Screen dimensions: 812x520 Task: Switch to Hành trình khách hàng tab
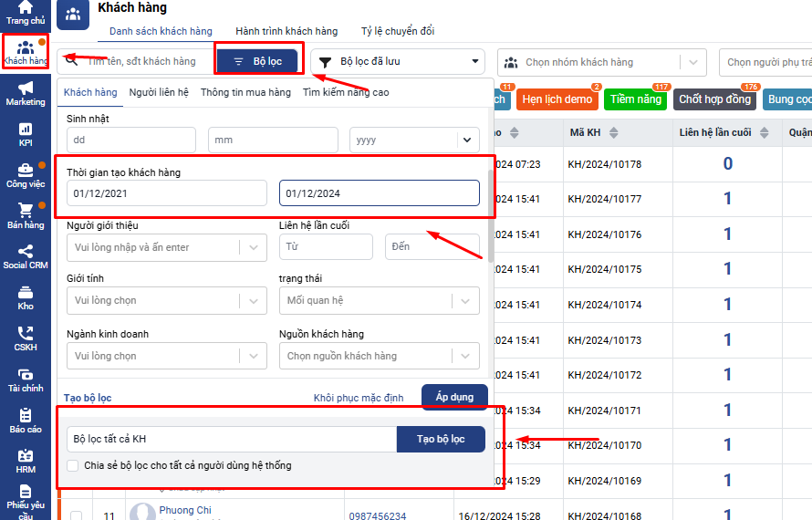point(286,31)
